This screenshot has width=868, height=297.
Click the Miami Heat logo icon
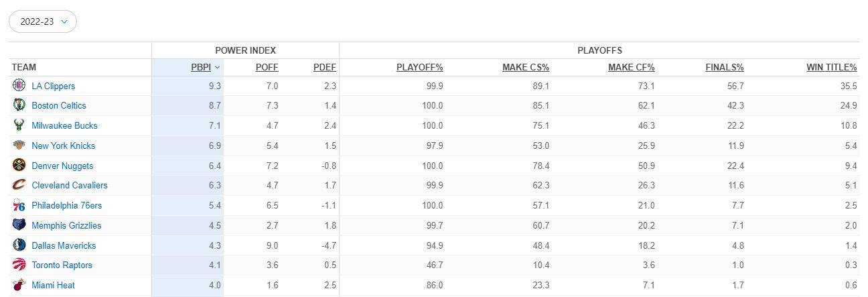(x=19, y=285)
